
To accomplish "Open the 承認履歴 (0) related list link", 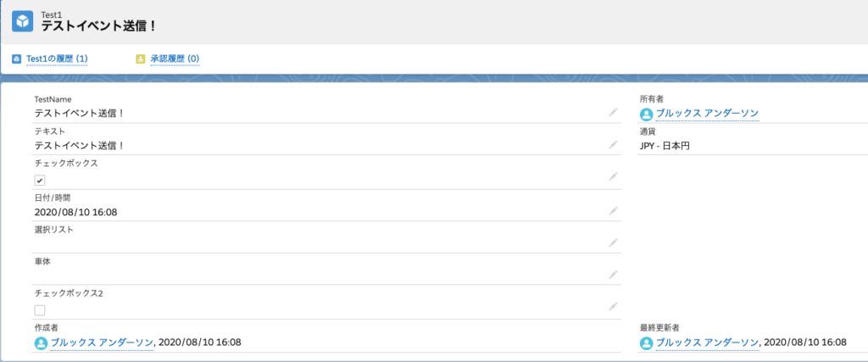I will (x=175, y=58).
